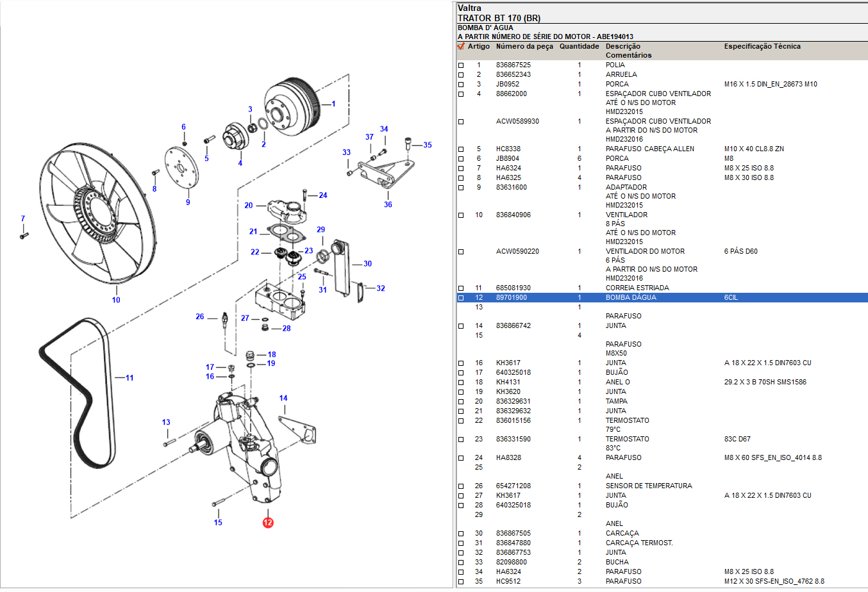Click part number 836840906 in the list
Viewport: 868px width, 592px height.
[x=513, y=215]
